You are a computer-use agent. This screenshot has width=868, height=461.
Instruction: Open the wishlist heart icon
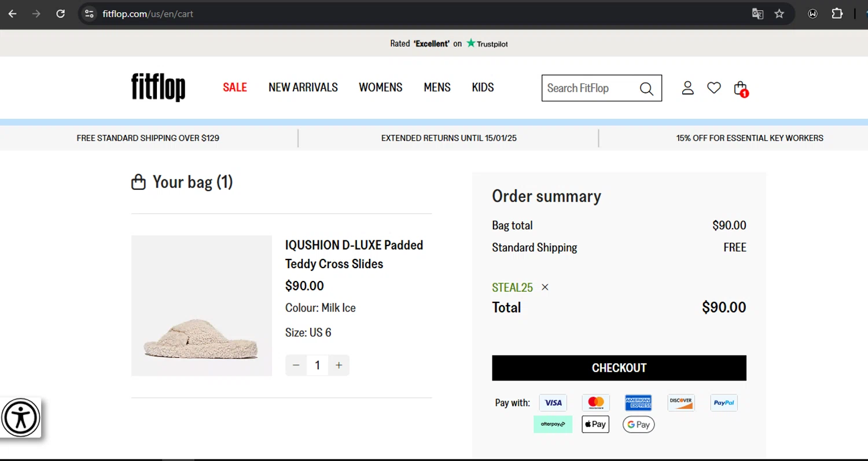(x=714, y=88)
